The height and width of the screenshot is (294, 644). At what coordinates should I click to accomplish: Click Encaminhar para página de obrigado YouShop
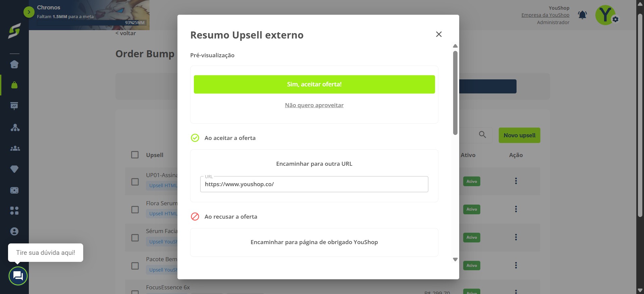(x=314, y=242)
